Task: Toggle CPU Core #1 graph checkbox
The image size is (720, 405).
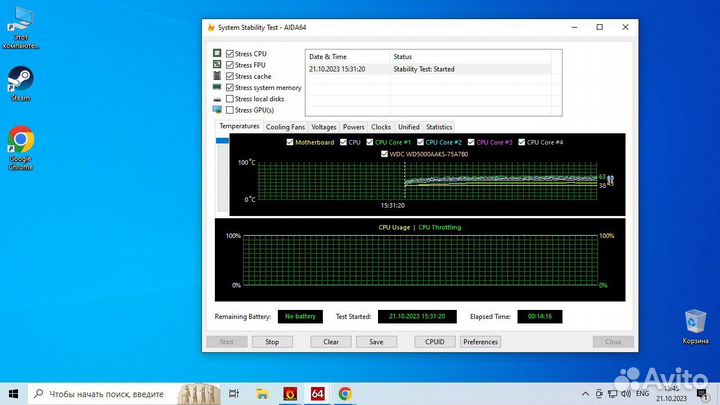Action: pyautogui.click(x=370, y=142)
